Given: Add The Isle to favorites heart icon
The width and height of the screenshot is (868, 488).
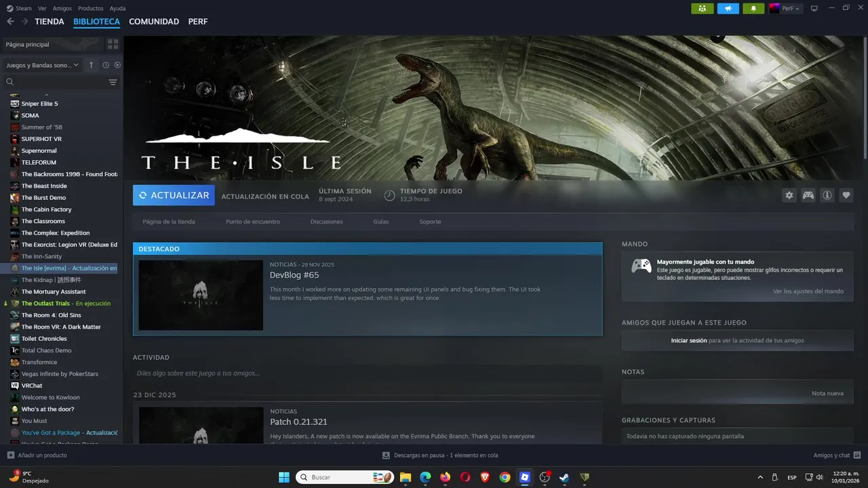Looking at the screenshot, I should click(x=846, y=195).
